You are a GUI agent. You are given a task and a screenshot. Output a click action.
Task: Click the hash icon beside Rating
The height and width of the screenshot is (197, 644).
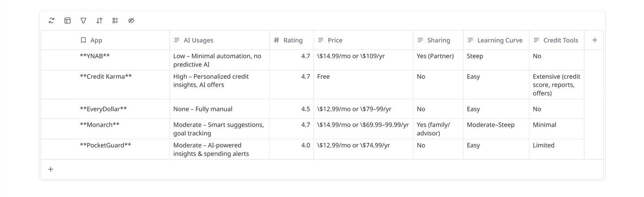coord(276,40)
